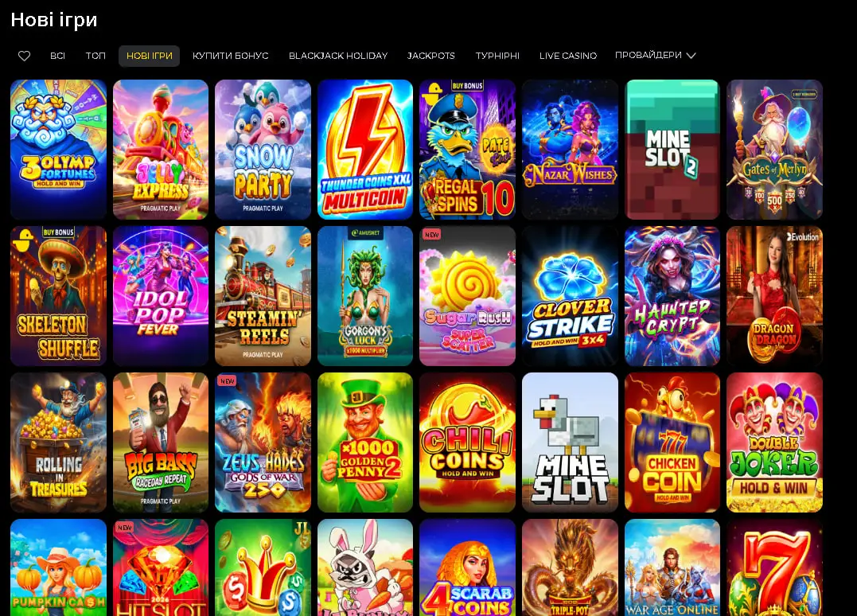Open the Купити бонус category
Screen dimensions: 857x616
tap(230, 56)
